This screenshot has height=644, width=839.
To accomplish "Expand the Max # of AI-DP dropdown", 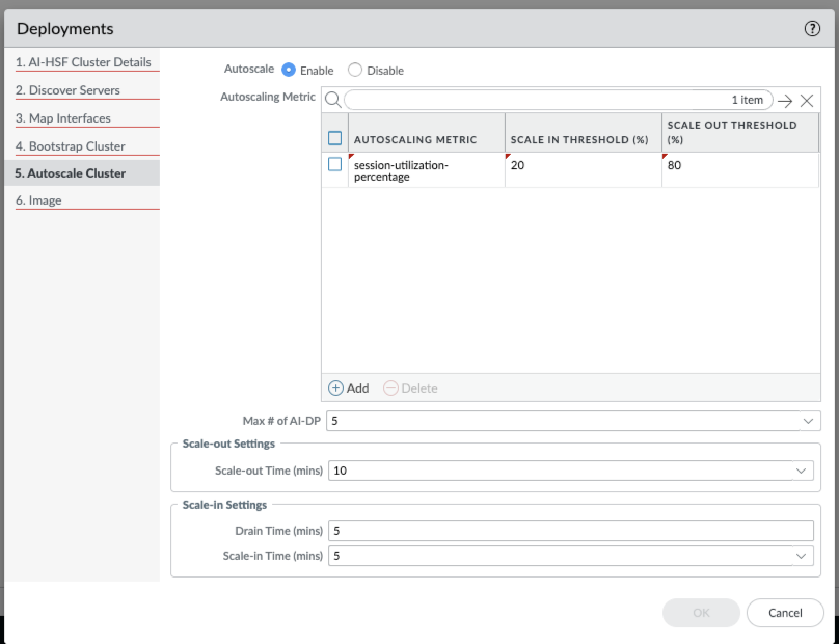I will coord(808,421).
